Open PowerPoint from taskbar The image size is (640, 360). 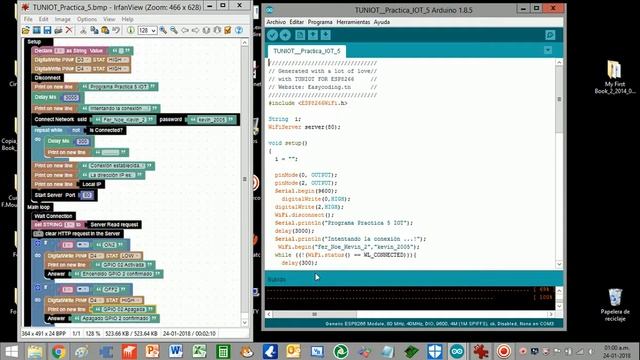(x=152, y=351)
